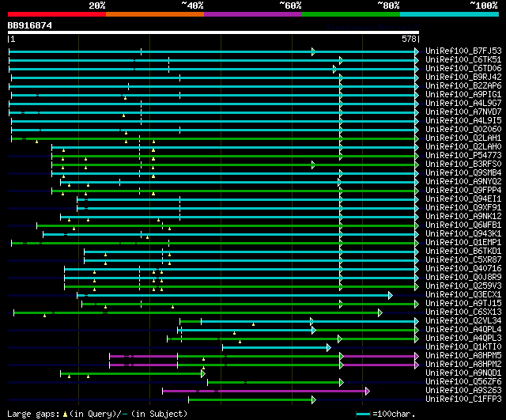Screen dimensions: 506x420
Task: Click the C6SX13 green bar end arrowhead
Action: pos(380,312)
